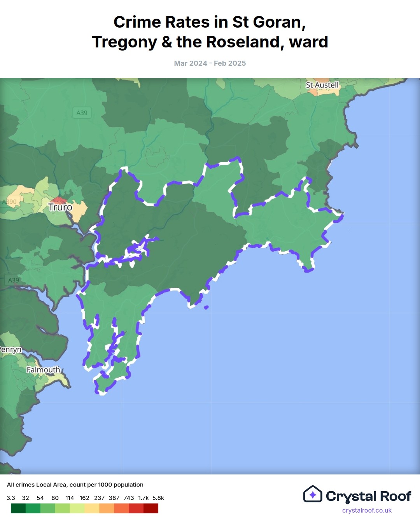
Task: Click the Crystal Roof brand name text
Action: (x=368, y=496)
